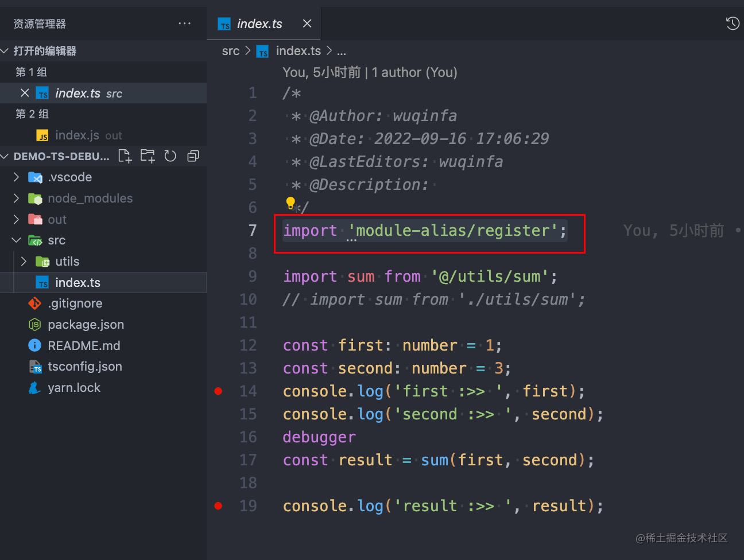The width and height of the screenshot is (744, 560).
Task: Create a new folder in the explorer
Action: pos(148,155)
